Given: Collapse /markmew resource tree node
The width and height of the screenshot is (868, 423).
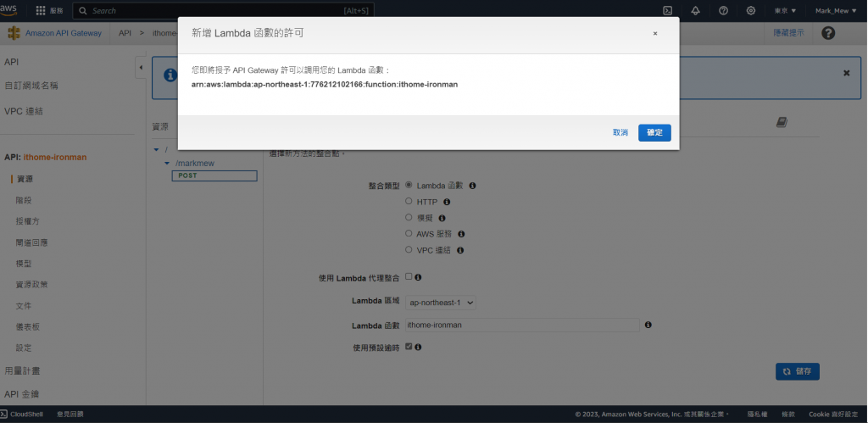Looking at the screenshot, I should point(167,164).
